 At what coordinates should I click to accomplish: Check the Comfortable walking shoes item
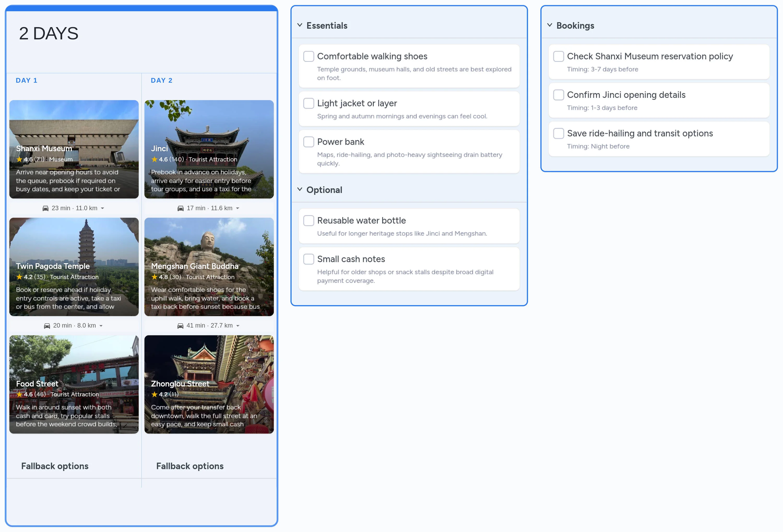click(309, 57)
